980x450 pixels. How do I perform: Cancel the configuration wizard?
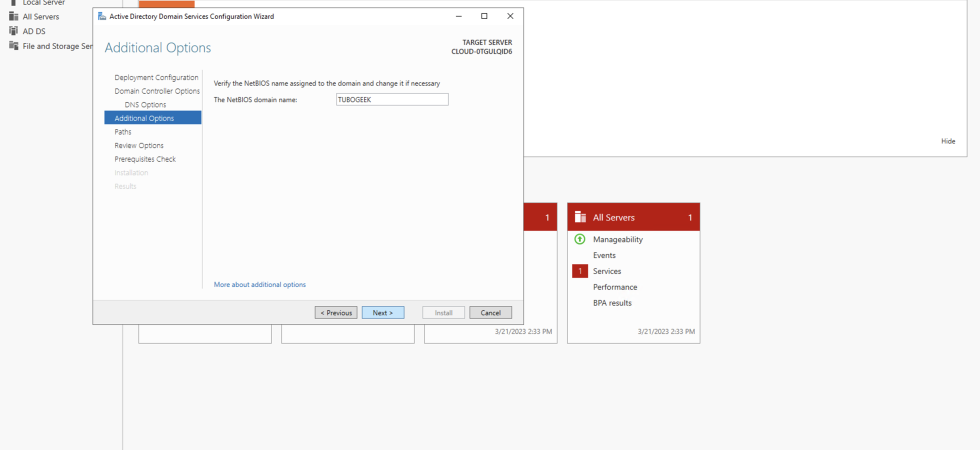pos(491,312)
